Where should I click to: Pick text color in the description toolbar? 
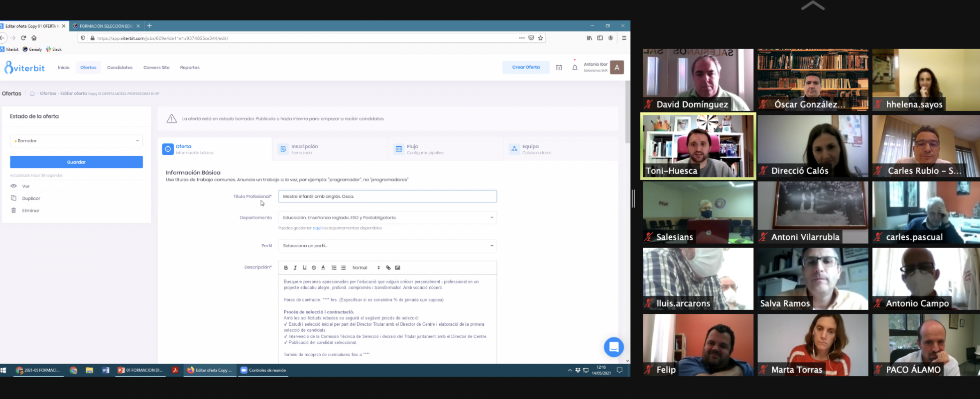[323, 268]
